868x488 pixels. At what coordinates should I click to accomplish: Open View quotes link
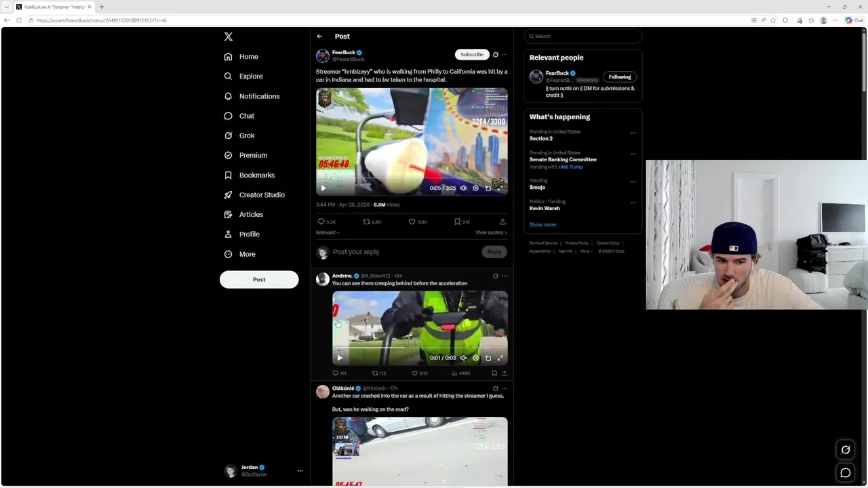(491, 232)
